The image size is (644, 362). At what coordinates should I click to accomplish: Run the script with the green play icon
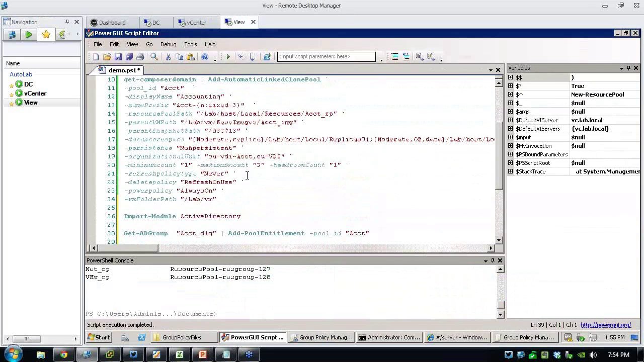pos(228,57)
